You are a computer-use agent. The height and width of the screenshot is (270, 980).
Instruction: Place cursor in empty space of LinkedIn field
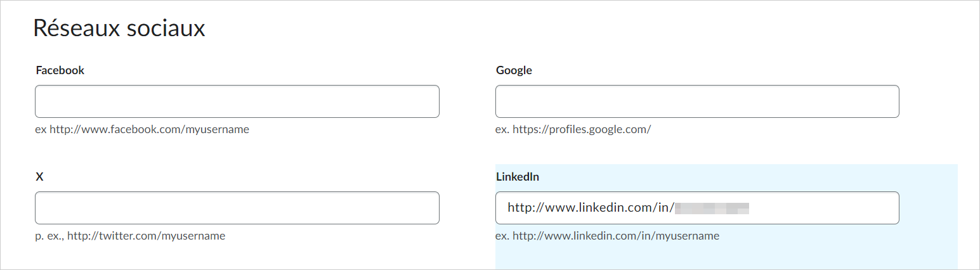825,208
